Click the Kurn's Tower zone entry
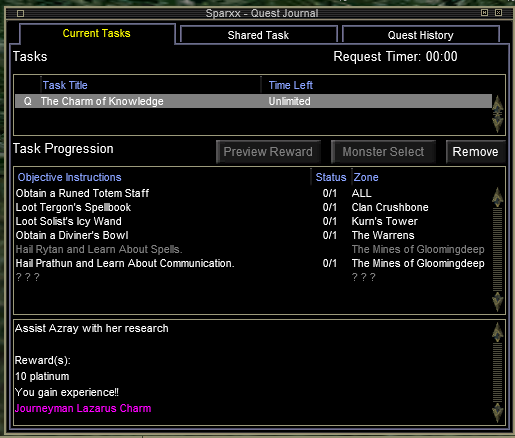Screen dimensions: 515x438 point(384,221)
